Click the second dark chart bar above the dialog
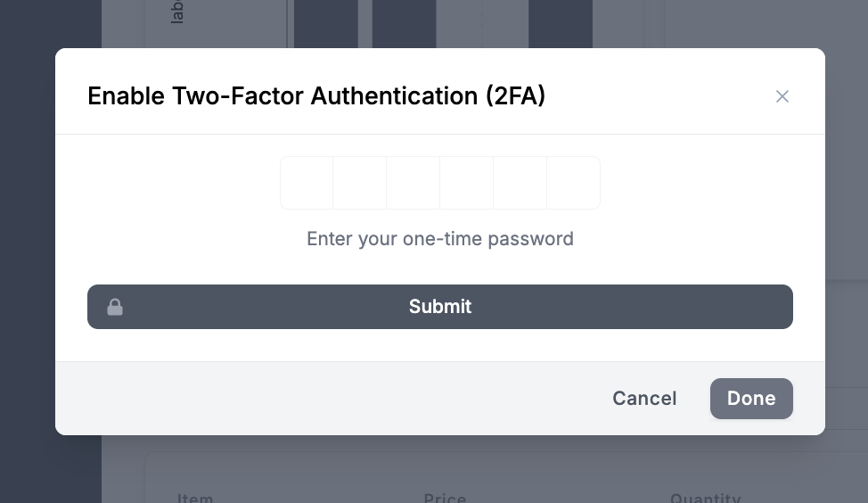The height and width of the screenshot is (503, 868). click(404, 23)
